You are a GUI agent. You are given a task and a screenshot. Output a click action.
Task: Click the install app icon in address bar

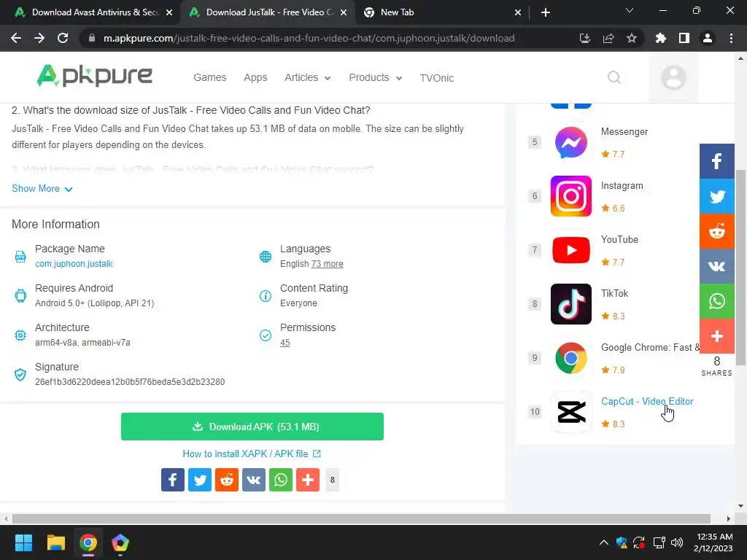[x=585, y=38]
